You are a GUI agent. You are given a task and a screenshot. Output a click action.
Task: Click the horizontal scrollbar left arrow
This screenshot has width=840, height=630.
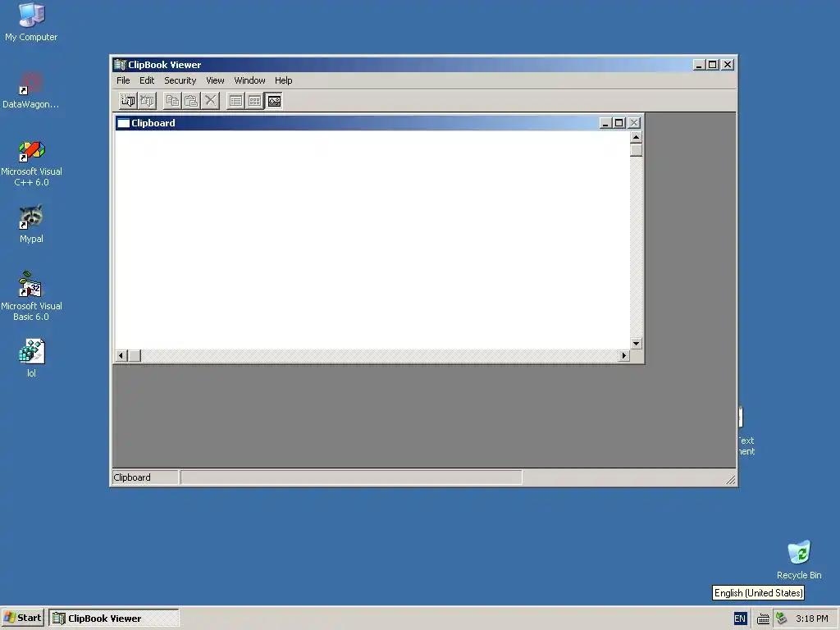point(121,356)
